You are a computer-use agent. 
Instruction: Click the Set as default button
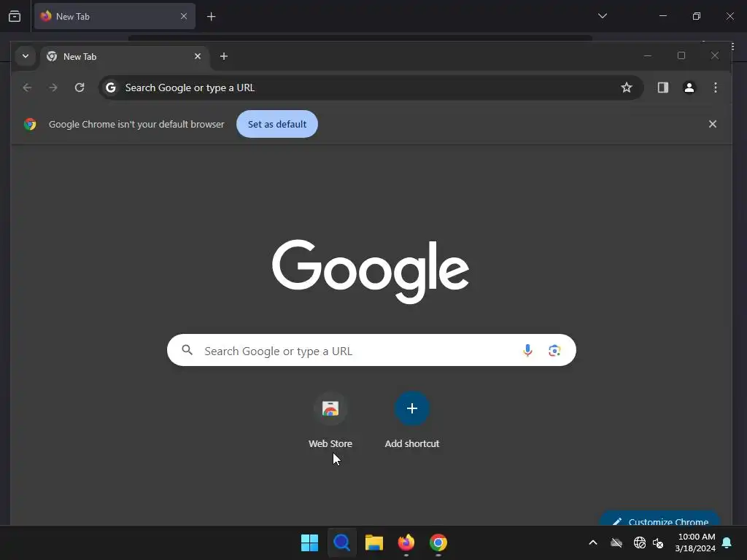[276, 124]
